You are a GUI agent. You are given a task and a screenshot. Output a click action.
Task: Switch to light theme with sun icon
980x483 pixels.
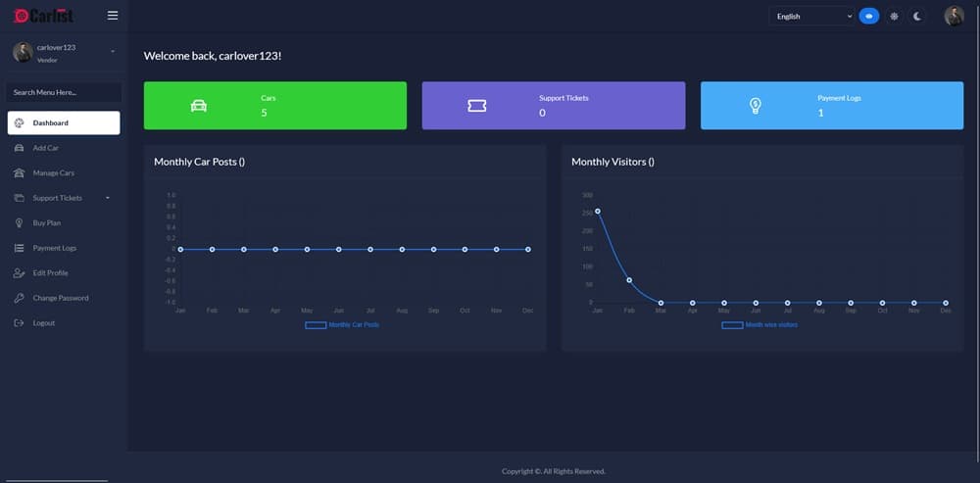click(x=894, y=17)
